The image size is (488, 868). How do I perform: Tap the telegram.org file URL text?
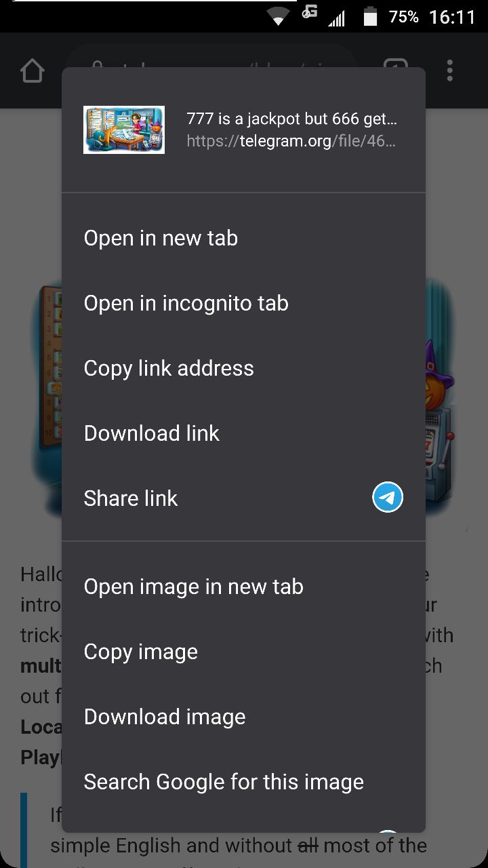(x=291, y=141)
